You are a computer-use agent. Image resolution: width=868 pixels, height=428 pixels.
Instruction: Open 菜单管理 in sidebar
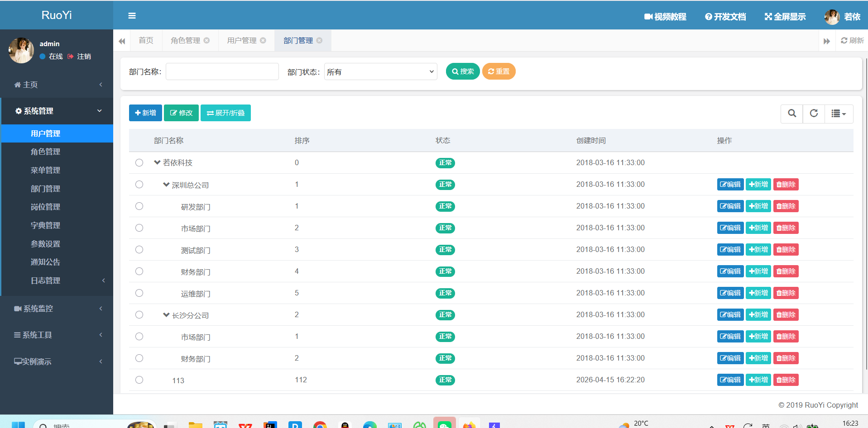57,170
